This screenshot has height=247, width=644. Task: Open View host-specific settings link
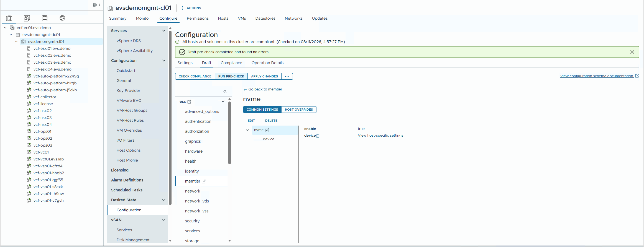click(x=380, y=136)
